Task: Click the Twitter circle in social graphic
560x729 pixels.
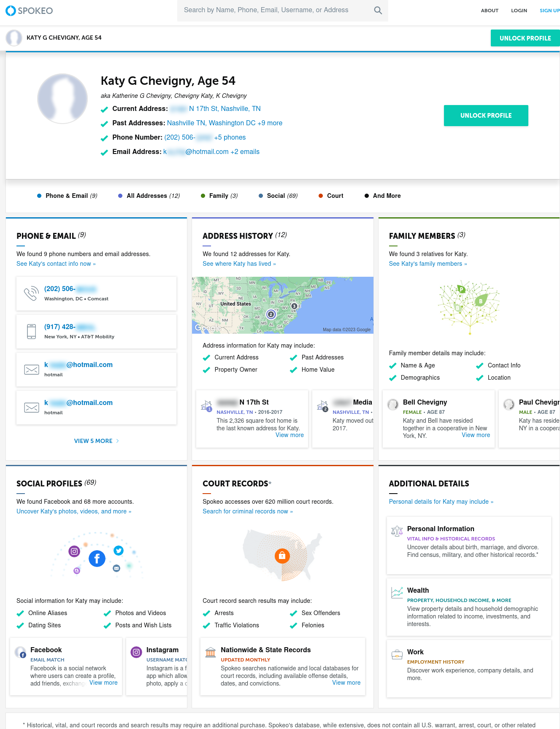Action: [119, 550]
